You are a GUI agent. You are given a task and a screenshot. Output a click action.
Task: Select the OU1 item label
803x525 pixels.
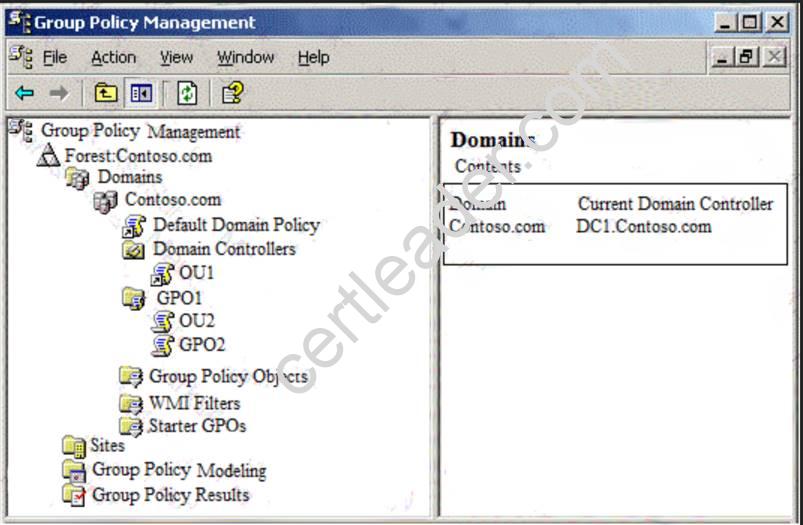tap(197, 273)
